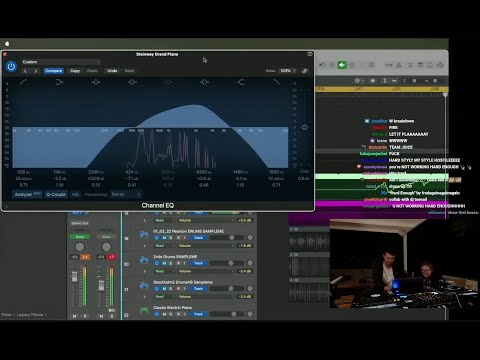Click the webcam video overlay thumbnail
480x360 pixels.
point(404,264)
